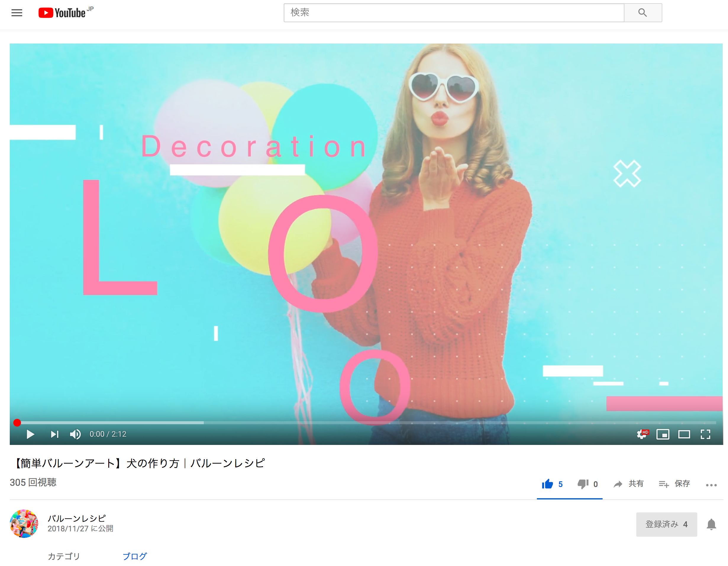The image size is (728, 566).
Task: Open video settings gear
Action: pos(641,434)
